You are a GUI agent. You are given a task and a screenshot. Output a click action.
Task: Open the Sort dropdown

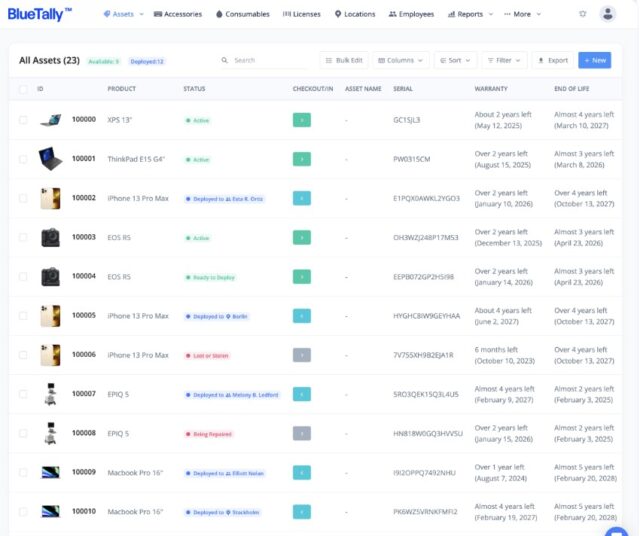click(455, 60)
